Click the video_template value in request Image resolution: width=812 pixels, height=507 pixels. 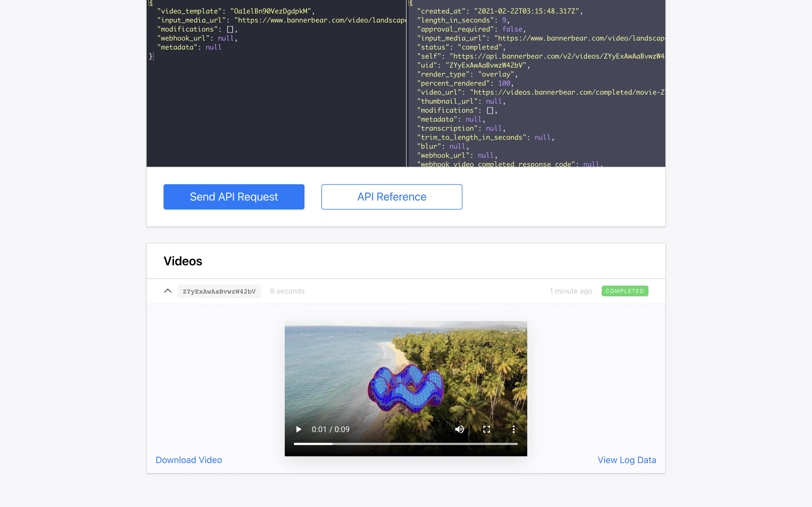pyautogui.click(x=270, y=11)
